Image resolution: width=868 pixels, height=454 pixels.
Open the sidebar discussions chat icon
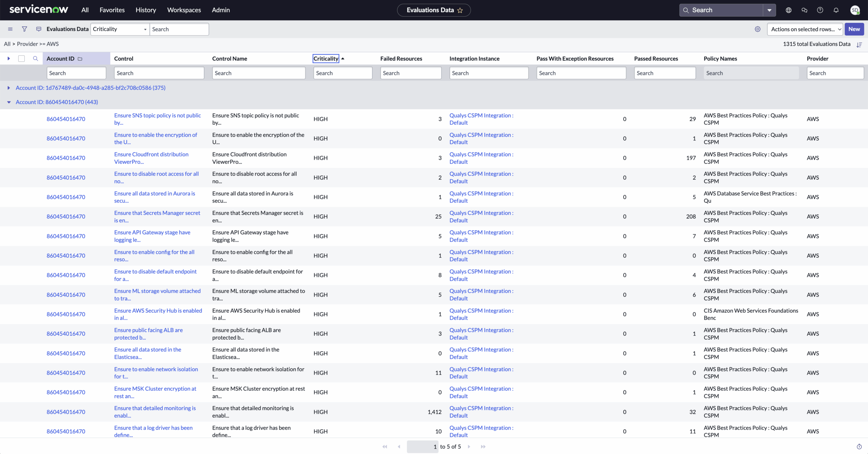(x=804, y=10)
